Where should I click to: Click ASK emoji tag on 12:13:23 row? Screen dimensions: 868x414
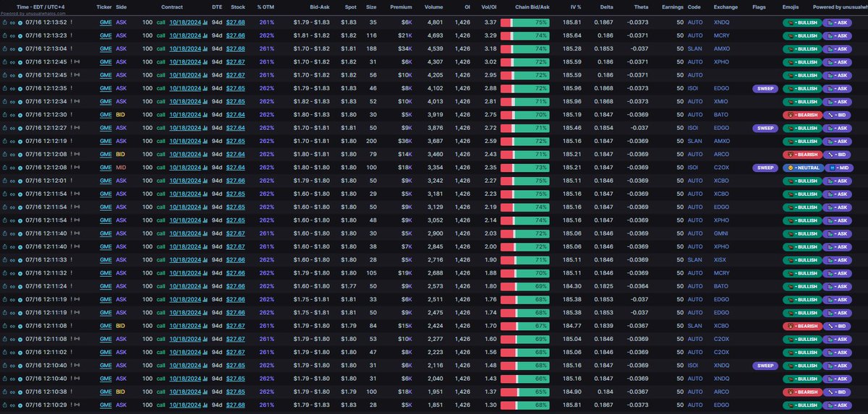(838, 35)
